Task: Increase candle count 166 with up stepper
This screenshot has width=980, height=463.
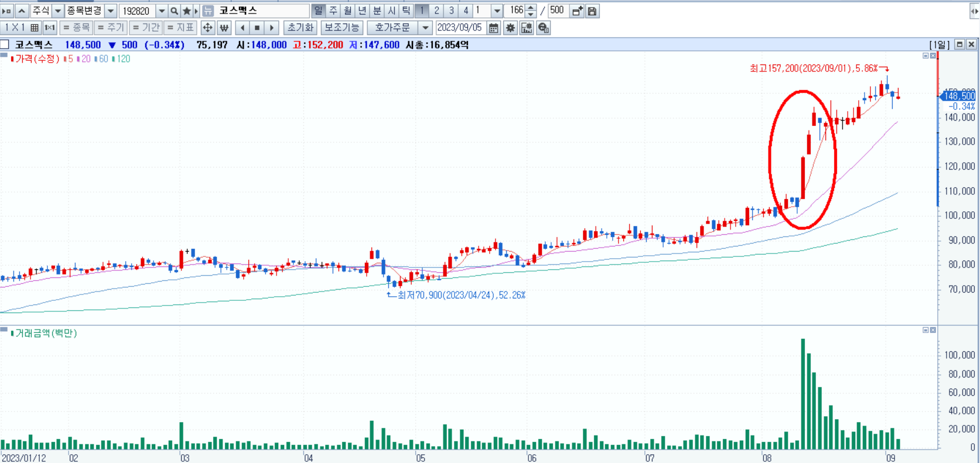Action: (531, 8)
